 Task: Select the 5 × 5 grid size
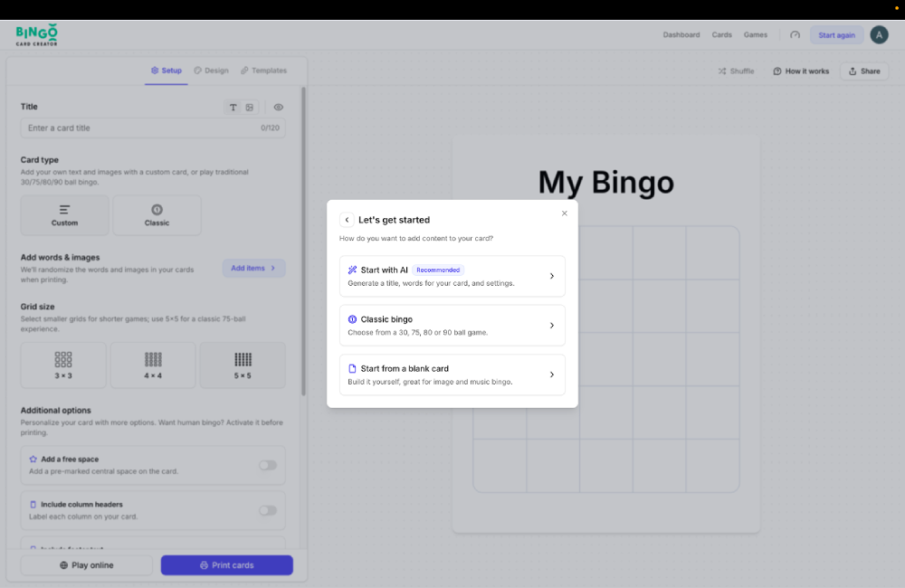[243, 365]
